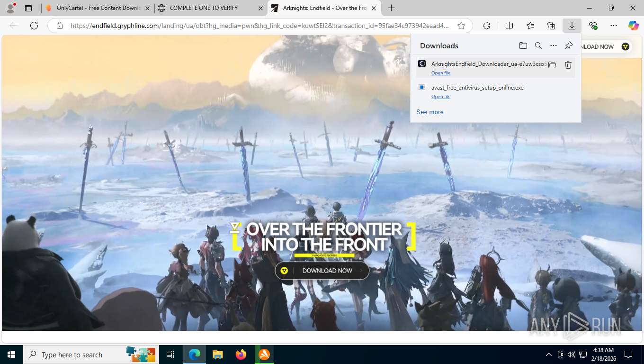The height and width of the screenshot is (364, 644).
Task: Open the tab actions menu icon
Action: [28, 8]
